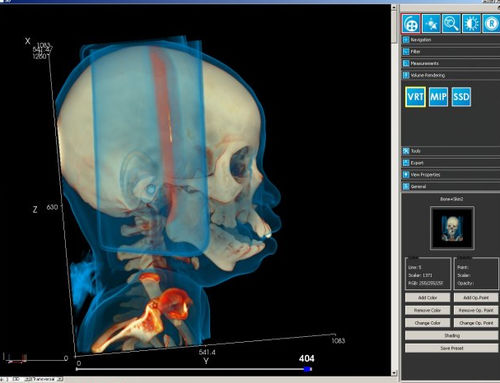Collapse the Volume Rendering section
Viewport: 500px width, 383px height.
(451, 75)
